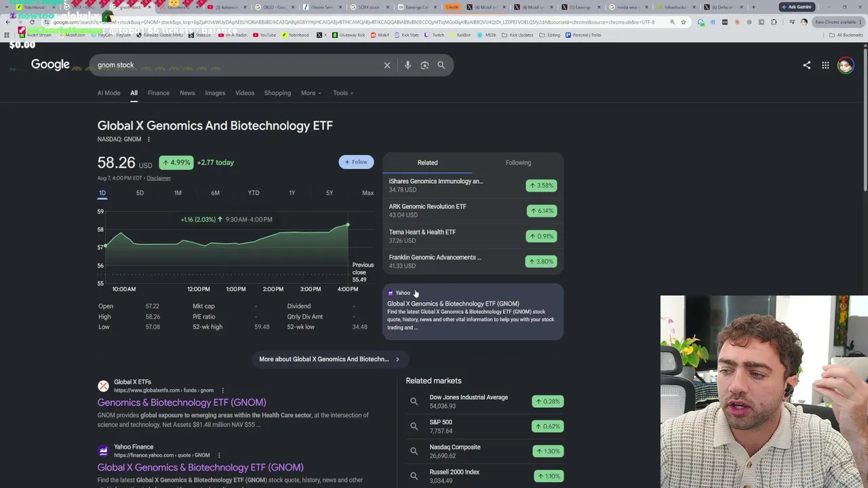Click the Yahoo Finance site favicon
Viewport: 868px width, 488px height.
tap(103, 451)
